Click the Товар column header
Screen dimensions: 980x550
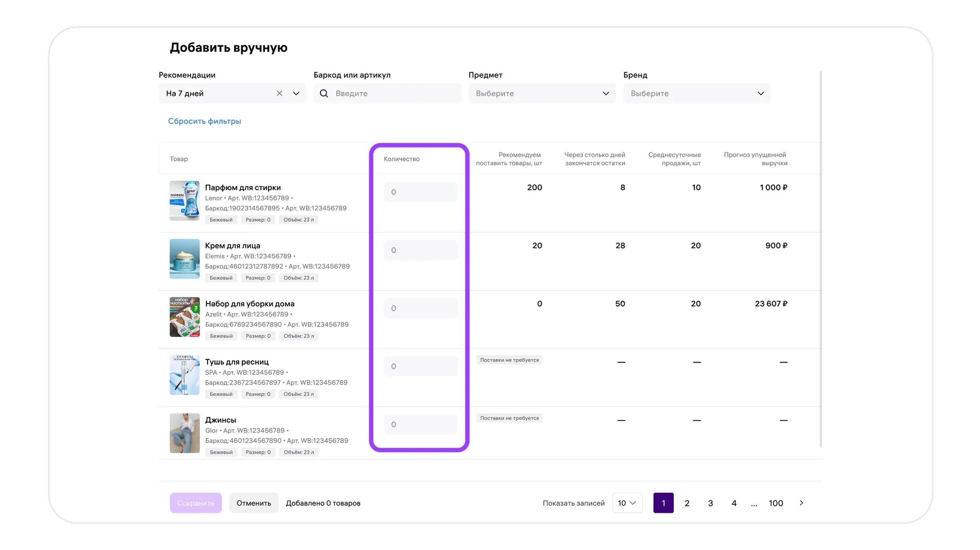178,159
